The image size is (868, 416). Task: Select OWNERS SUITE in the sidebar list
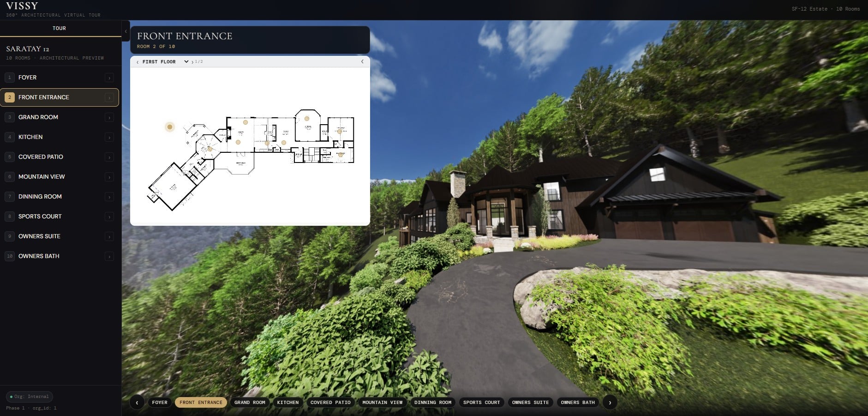pyautogui.click(x=60, y=236)
